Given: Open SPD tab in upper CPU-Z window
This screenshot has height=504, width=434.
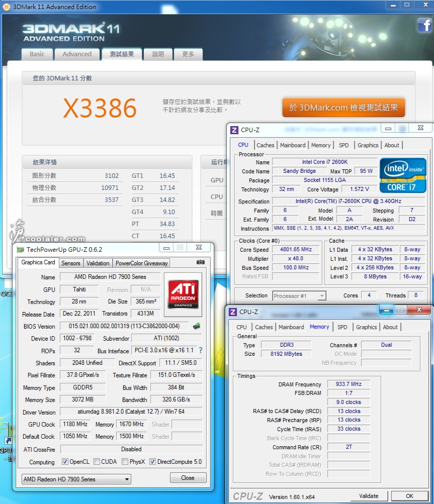Looking at the screenshot, I should [x=343, y=145].
